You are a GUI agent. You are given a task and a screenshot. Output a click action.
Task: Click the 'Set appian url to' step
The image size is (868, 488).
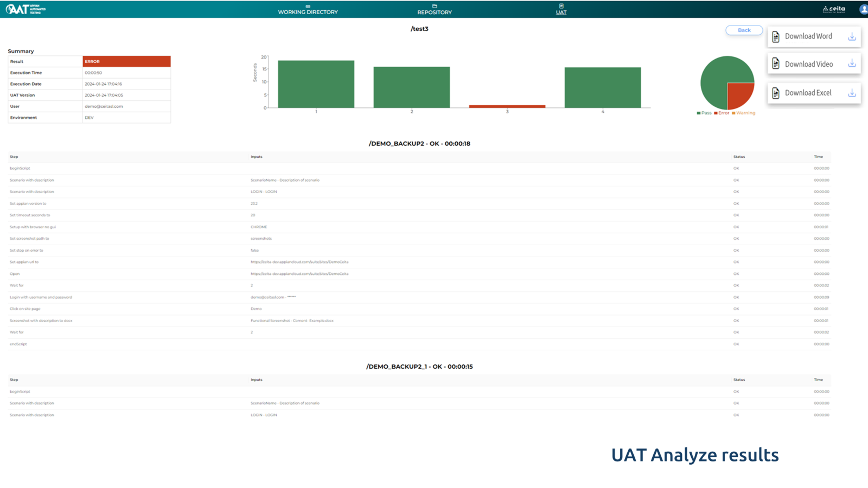coord(24,262)
